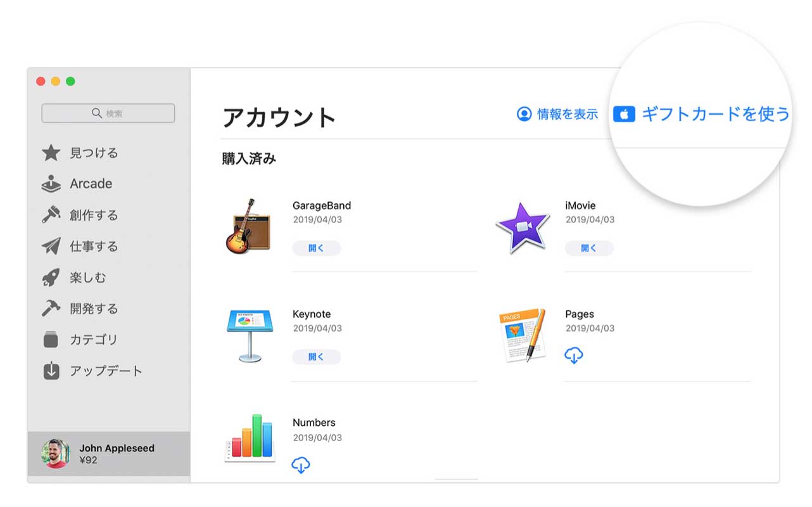Open Keynote with its 開く button

click(316, 357)
